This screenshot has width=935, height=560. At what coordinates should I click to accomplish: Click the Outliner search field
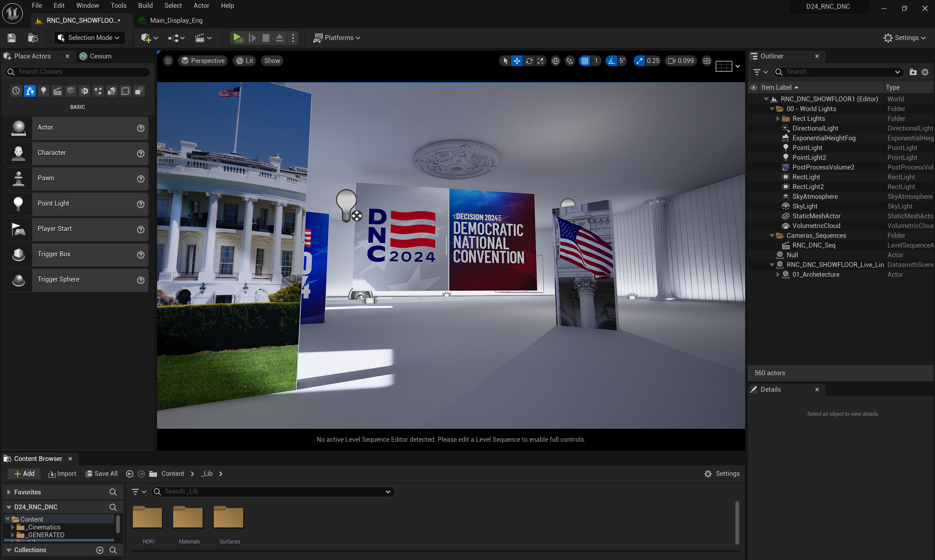coord(838,72)
